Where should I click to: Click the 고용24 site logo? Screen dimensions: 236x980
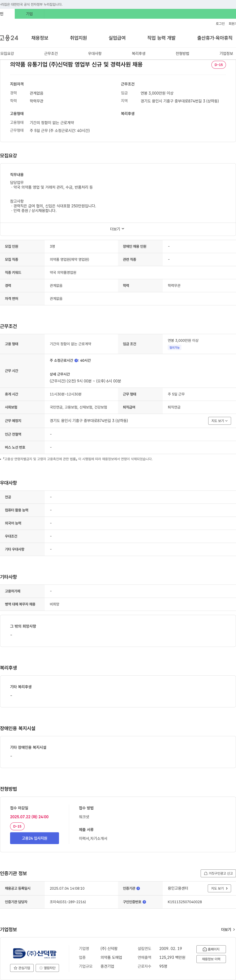tap(9, 38)
